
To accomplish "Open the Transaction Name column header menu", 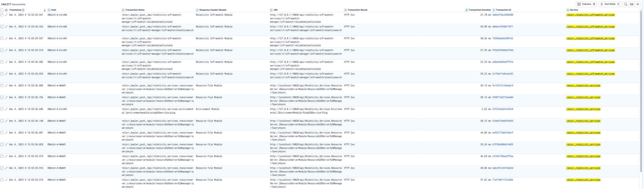I will (x=135, y=10).
